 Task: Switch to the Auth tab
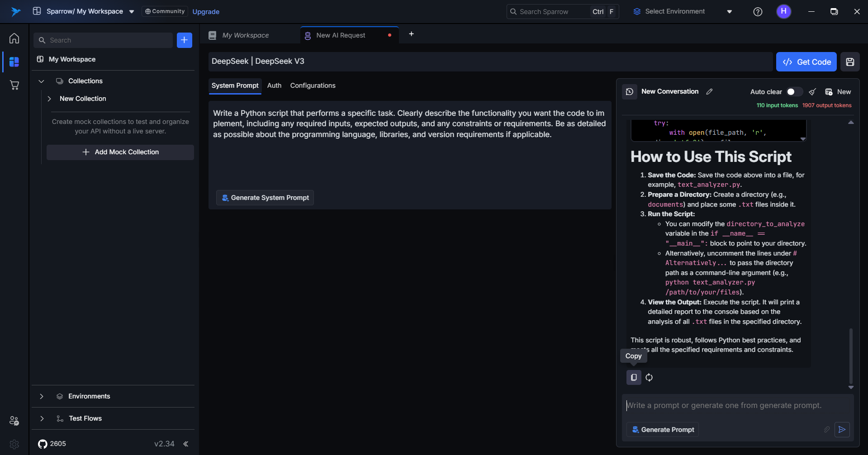click(274, 85)
